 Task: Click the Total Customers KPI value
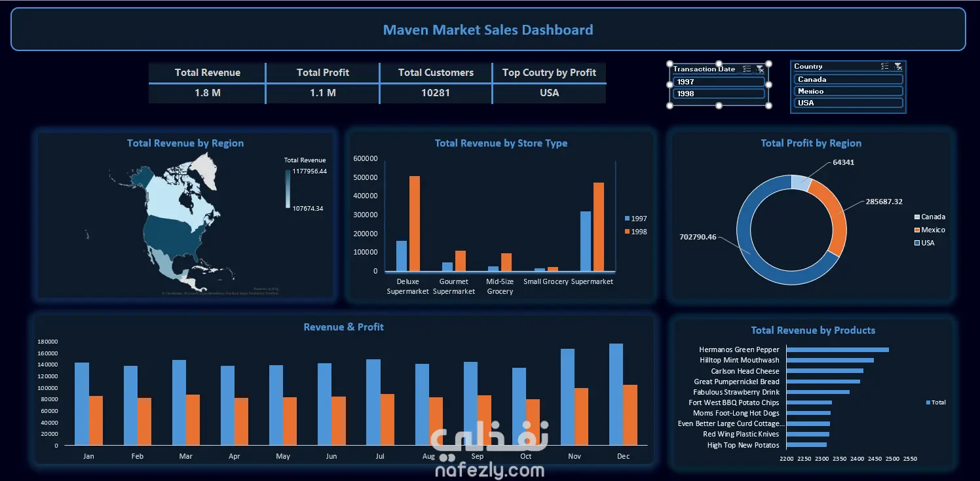click(x=436, y=93)
